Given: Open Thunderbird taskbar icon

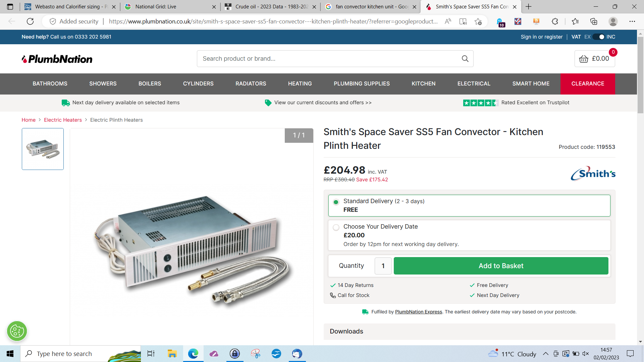Looking at the screenshot, I should (297, 354).
